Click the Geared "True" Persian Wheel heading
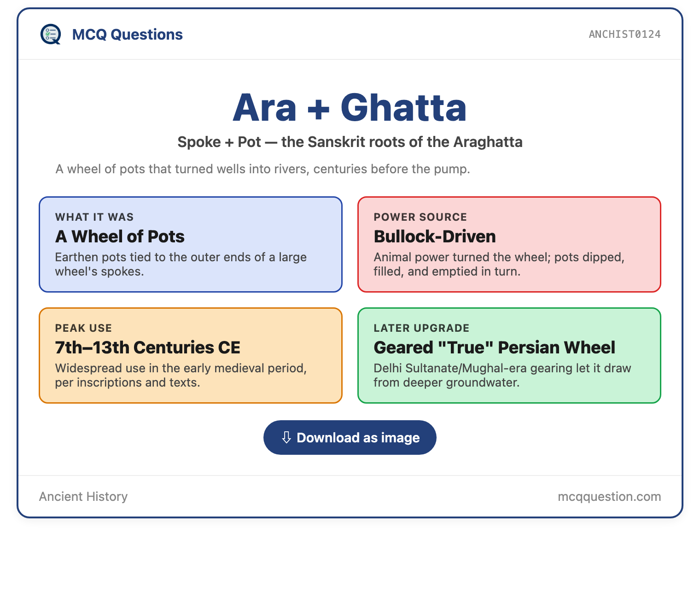 pyautogui.click(x=494, y=347)
